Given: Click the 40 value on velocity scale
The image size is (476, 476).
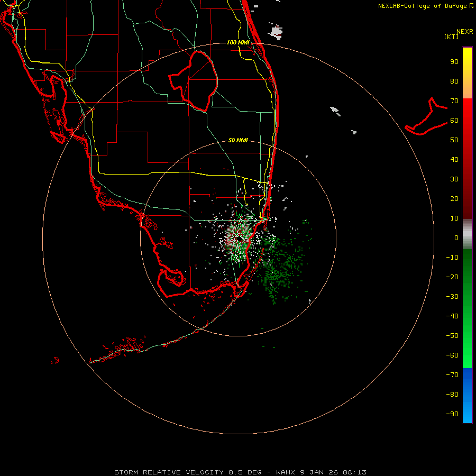Looking at the screenshot, I should (x=454, y=159).
